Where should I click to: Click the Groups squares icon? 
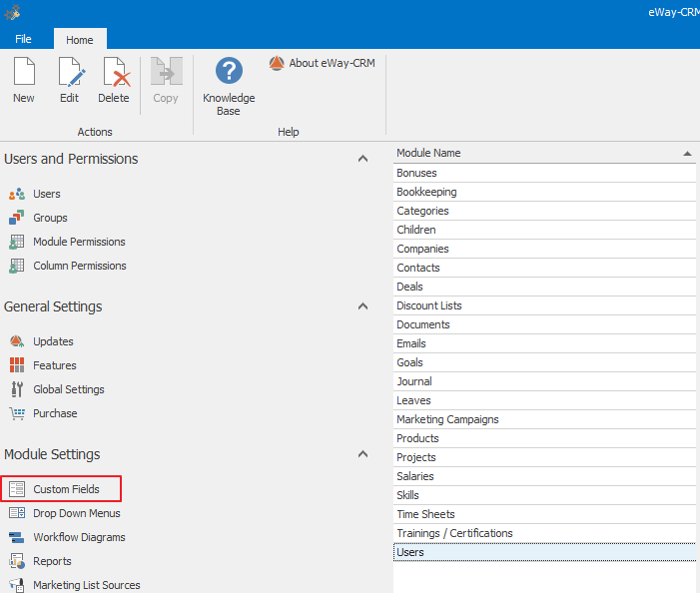(x=17, y=218)
